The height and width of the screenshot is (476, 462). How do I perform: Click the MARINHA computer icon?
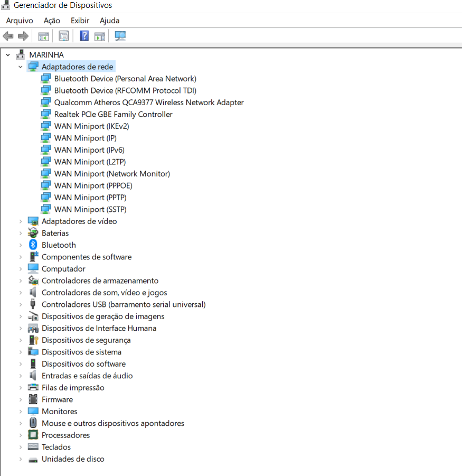pos(20,54)
